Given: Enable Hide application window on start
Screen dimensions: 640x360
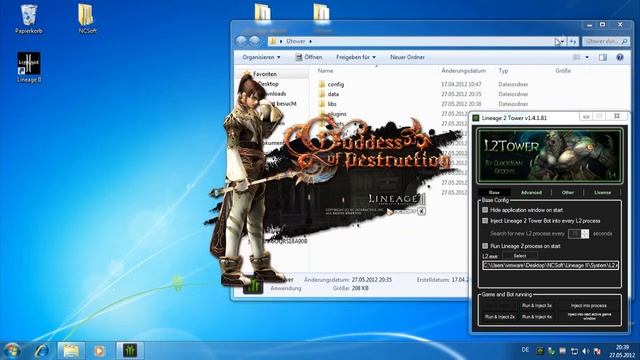Looking at the screenshot, I should pyautogui.click(x=485, y=210).
